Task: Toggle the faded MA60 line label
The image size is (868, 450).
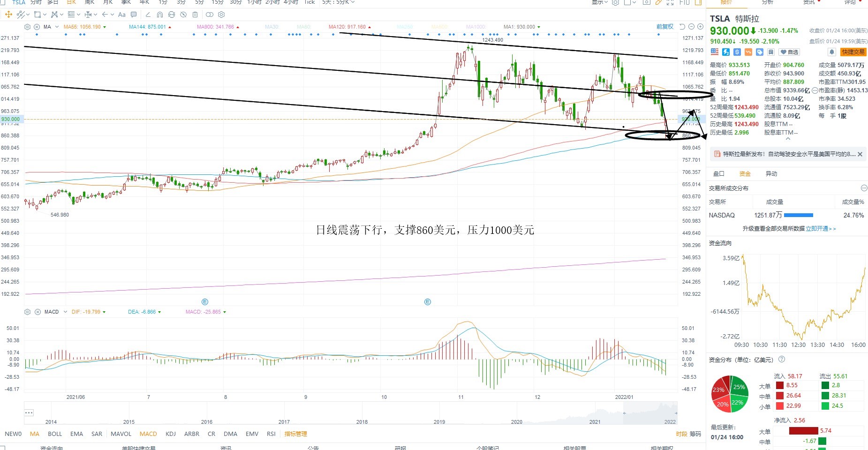Action: tap(304, 27)
